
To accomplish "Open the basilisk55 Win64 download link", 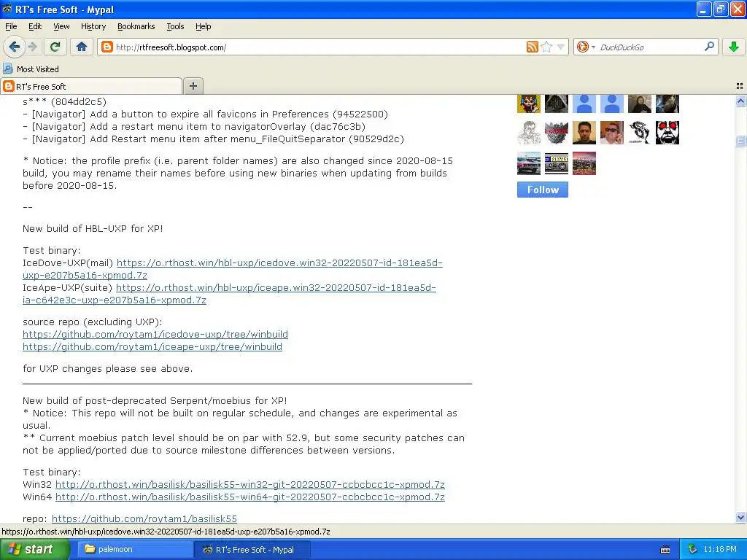I will tap(250, 497).
